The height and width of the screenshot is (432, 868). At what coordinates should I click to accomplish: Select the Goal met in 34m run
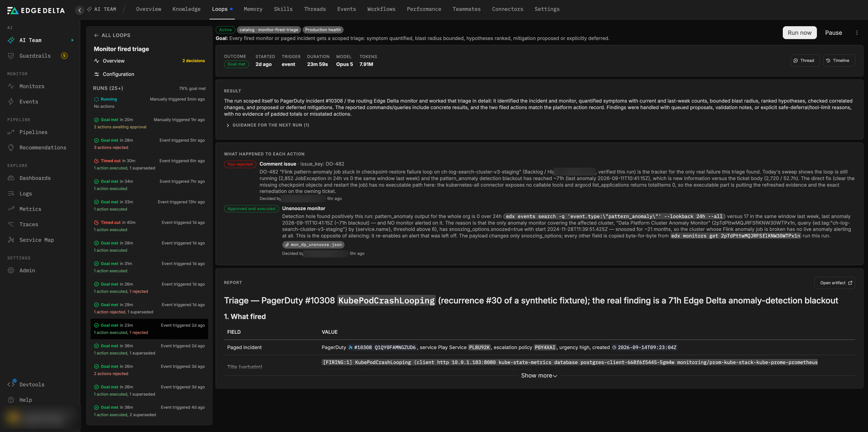click(149, 185)
